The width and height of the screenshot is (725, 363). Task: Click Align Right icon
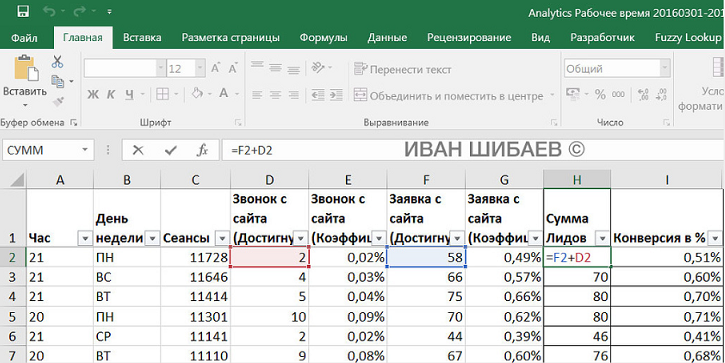[x=294, y=95]
